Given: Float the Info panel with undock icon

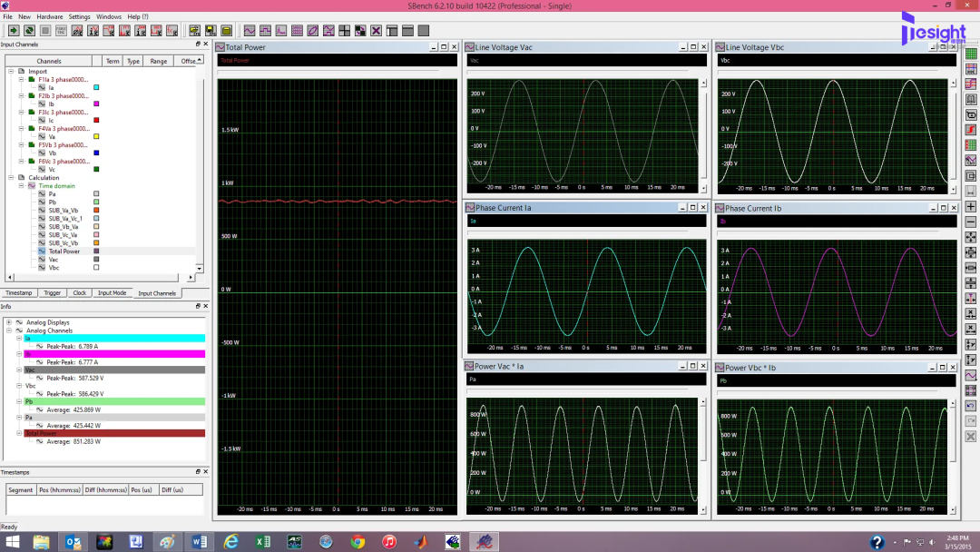Looking at the screenshot, I should (198, 306).
